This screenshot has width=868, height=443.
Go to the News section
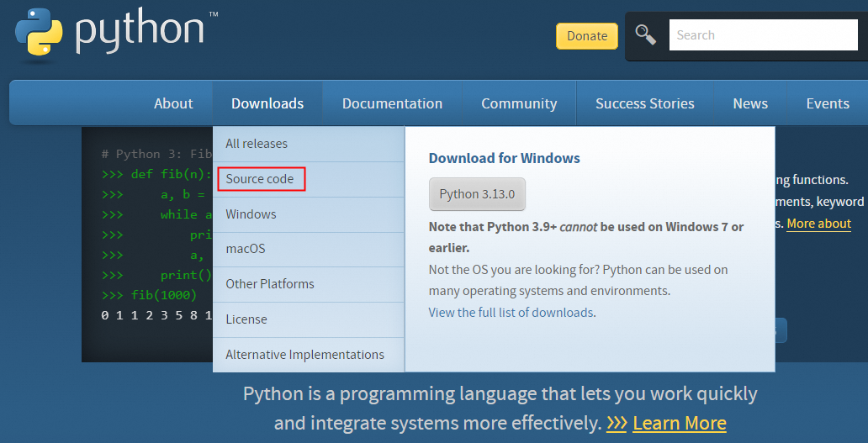749,103
